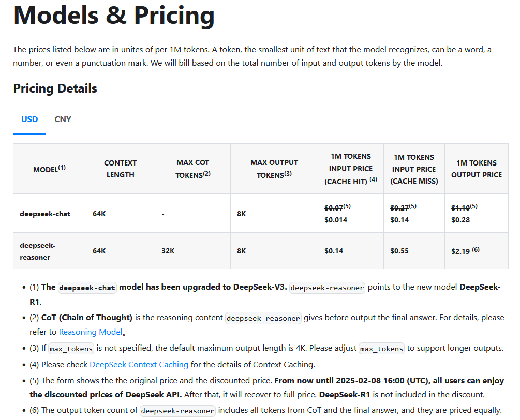Open the DeepSeek Context Caching link
This screenshot has width=520, height=420.
139,364
